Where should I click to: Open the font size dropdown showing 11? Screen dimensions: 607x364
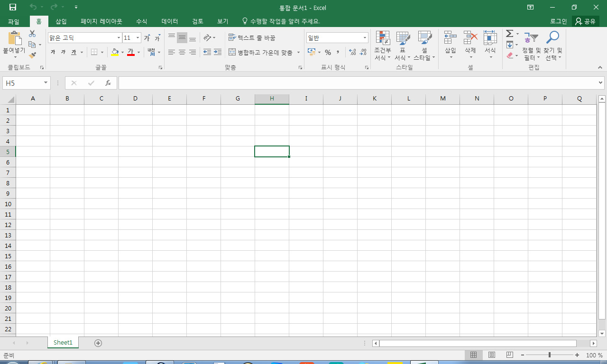tap(138, 38)
